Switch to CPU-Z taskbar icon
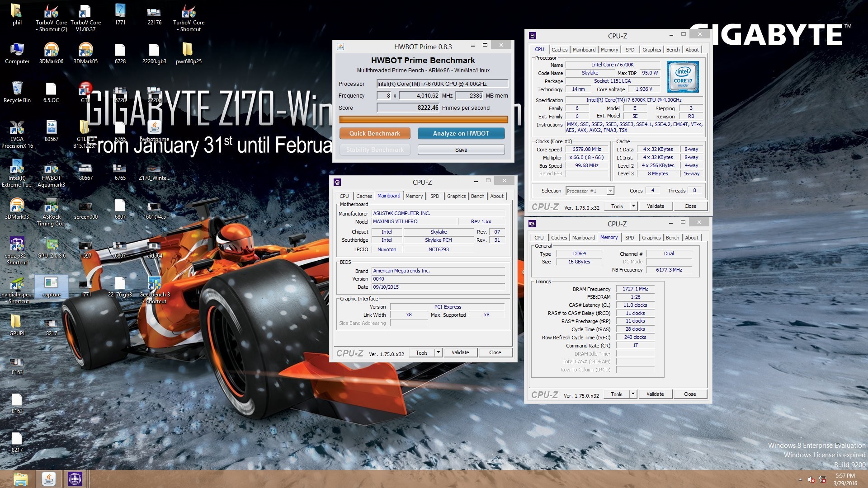 pyautogui.click(x=75, y=479)
